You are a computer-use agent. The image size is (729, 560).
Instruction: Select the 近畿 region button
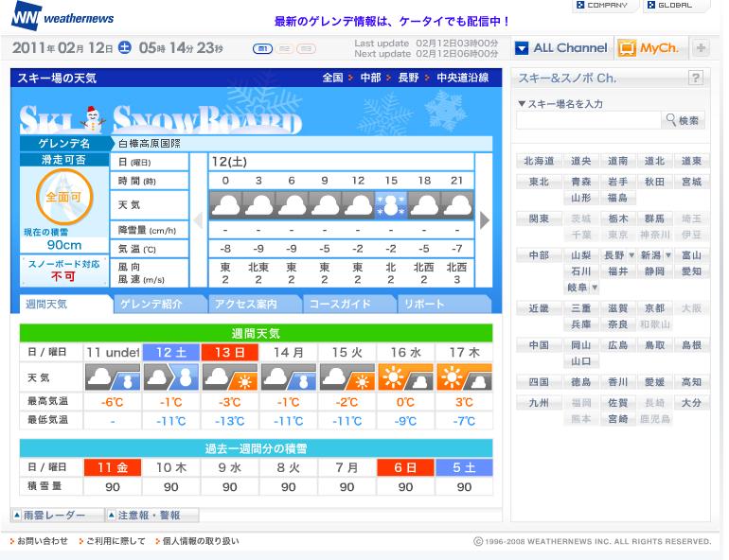539,307
